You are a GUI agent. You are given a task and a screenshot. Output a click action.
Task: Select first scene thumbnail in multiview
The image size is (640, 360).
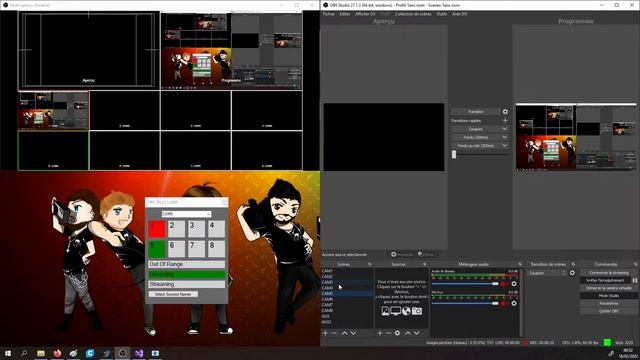(x=53, y=110)
